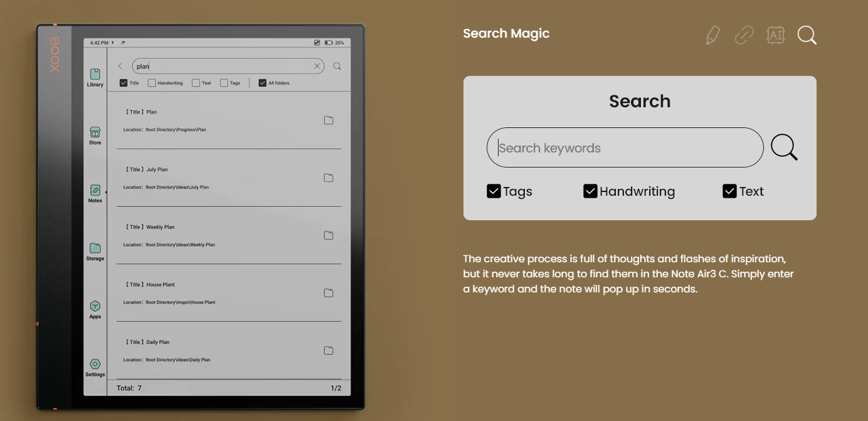Viewport: 868px width, 421px height.
Task: Open folder of Weekly Plan result
Action: click(x=328, y=235)
